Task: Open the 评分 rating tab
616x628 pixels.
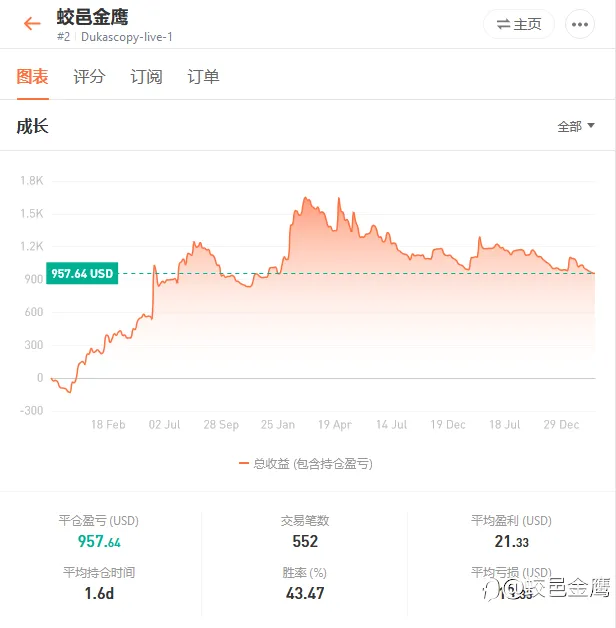Action: pyautogui.click(x=89, y=76)
